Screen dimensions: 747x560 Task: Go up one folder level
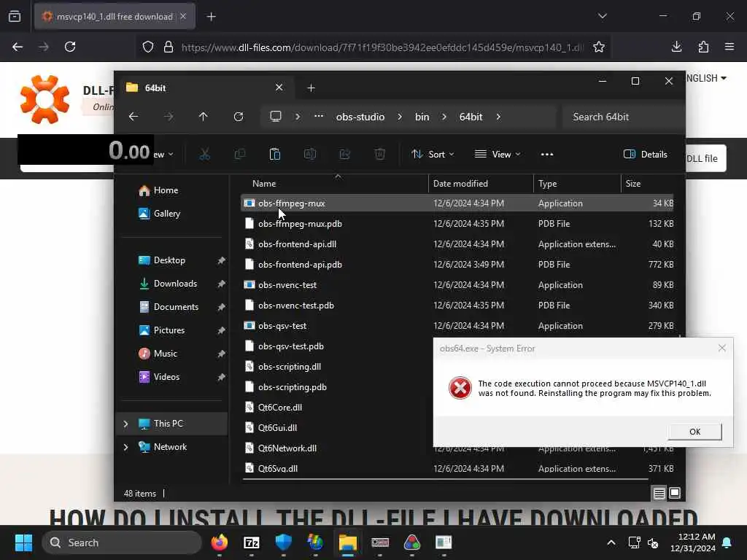pos(204,117)
